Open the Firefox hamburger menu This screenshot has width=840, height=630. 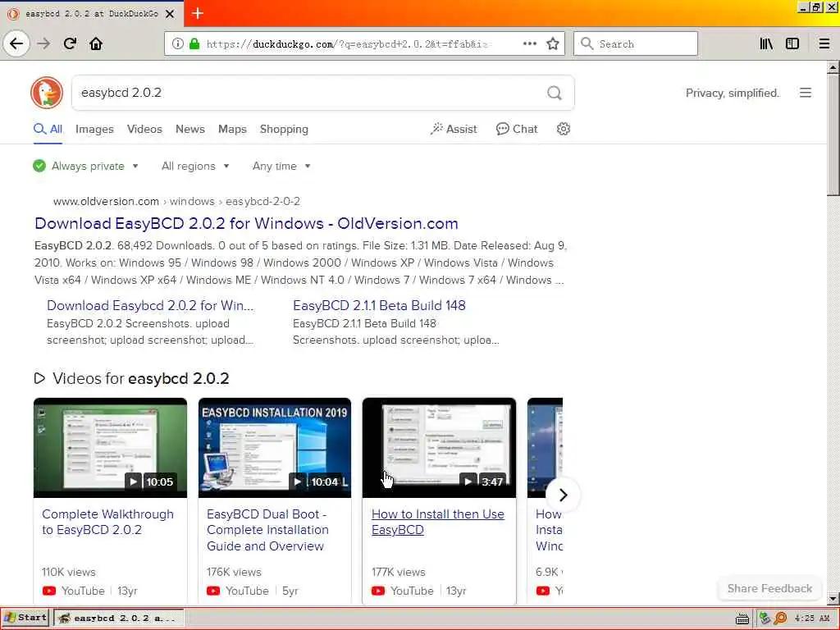click(x=824, y=43)
